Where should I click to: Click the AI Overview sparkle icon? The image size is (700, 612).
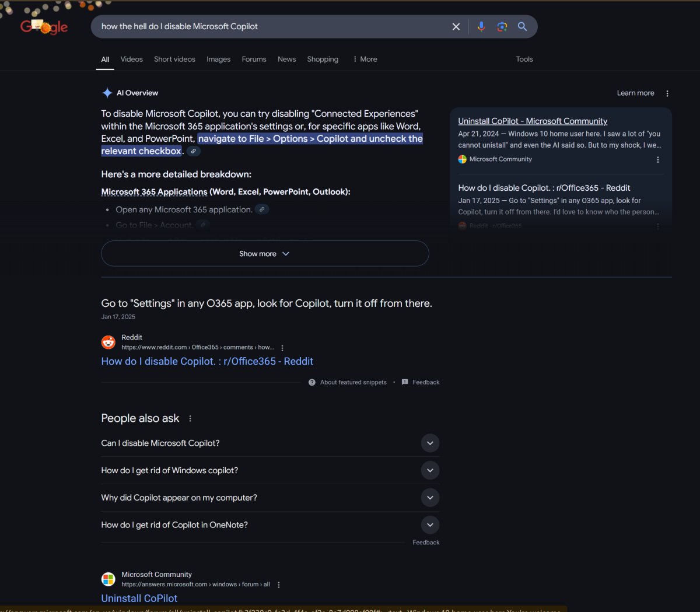point(107,93)
